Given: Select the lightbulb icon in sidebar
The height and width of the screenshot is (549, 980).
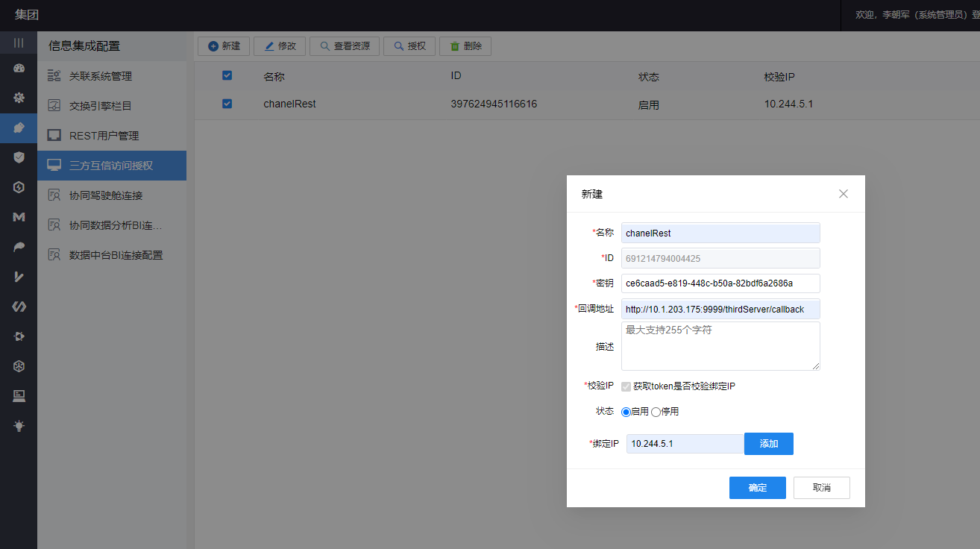Looking at the screenshot, I should (x=19, y=426).
